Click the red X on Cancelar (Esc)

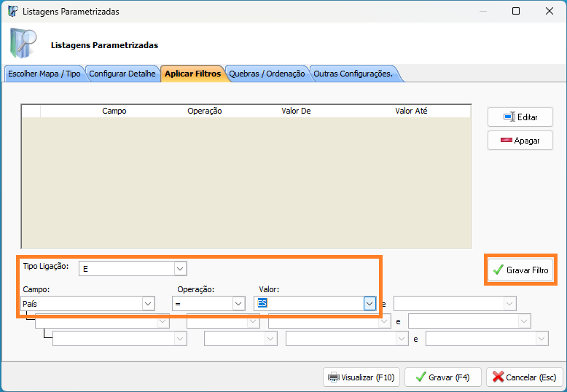[498, 377]
